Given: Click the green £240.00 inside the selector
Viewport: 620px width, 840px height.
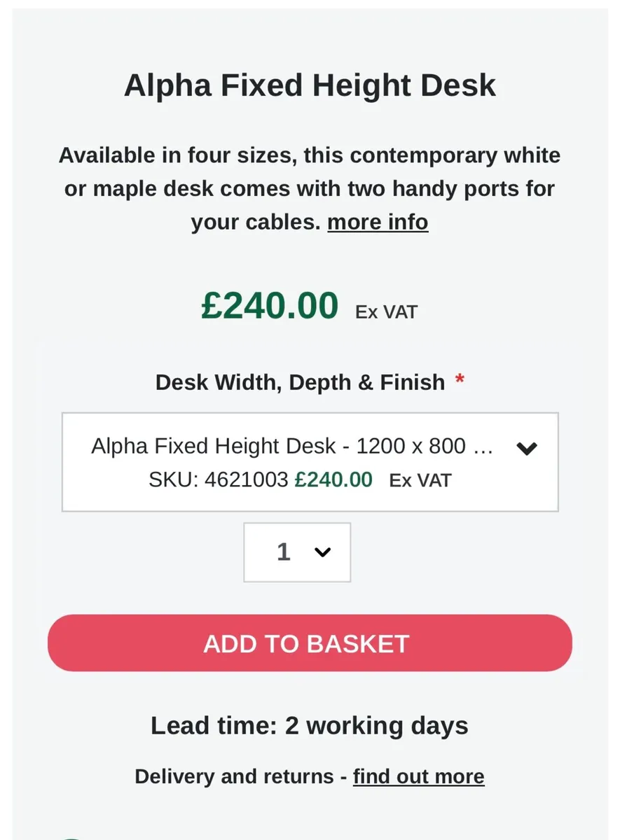Looking at the screenshot, I should tap(333, 480).
